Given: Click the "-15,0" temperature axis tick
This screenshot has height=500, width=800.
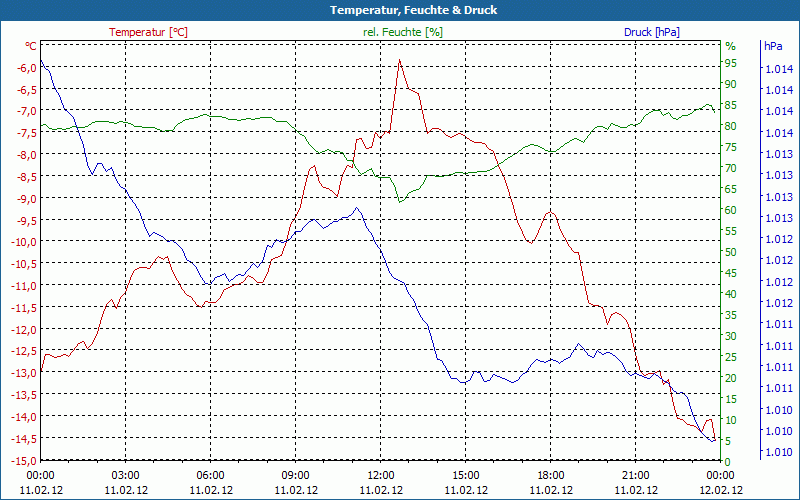Looking at the screenshot, I should point(23,461).
